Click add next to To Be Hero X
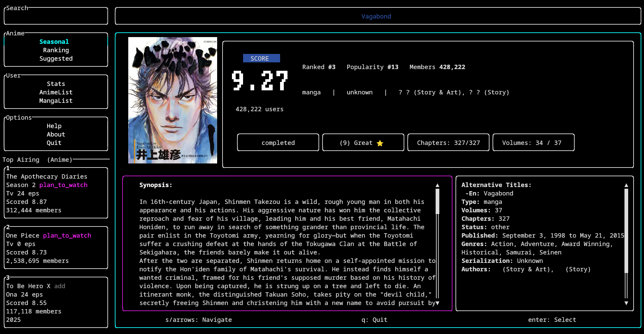The width and height of the screenshot is (644, 334). point(60,286)
